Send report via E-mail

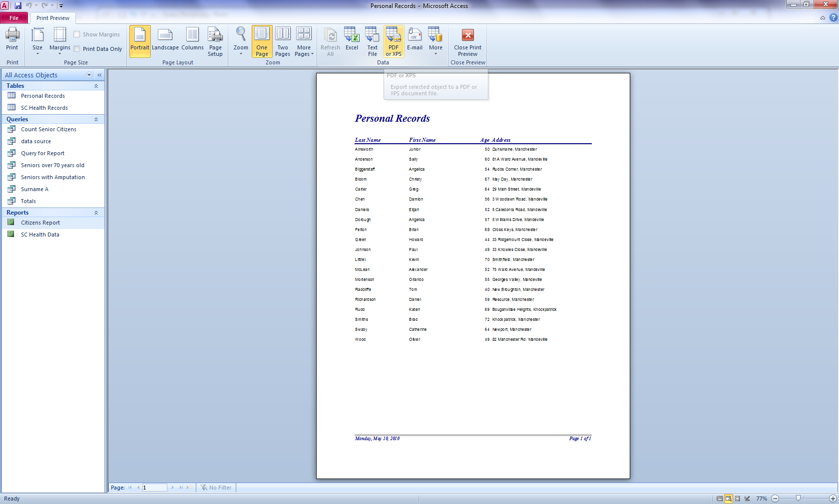[415, 40]
